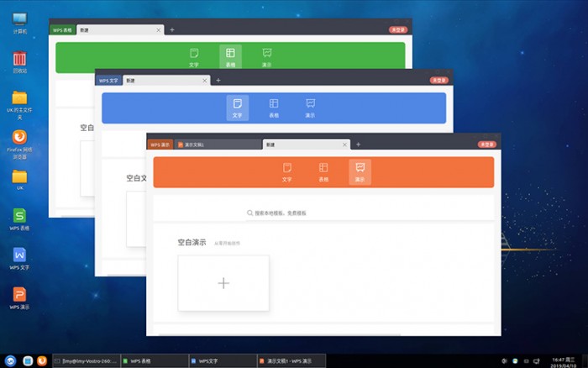Image resolution: width=588 pixels, height=368 pixels.
Task: Add a new tab in WPS 演示
Action: [358, 145]
